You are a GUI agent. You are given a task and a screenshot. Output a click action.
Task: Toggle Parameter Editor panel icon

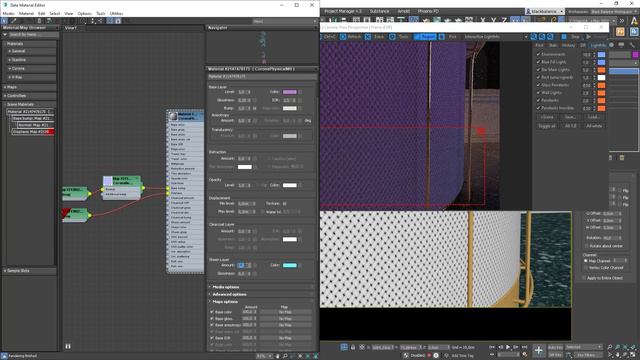[x=118, y=20]
